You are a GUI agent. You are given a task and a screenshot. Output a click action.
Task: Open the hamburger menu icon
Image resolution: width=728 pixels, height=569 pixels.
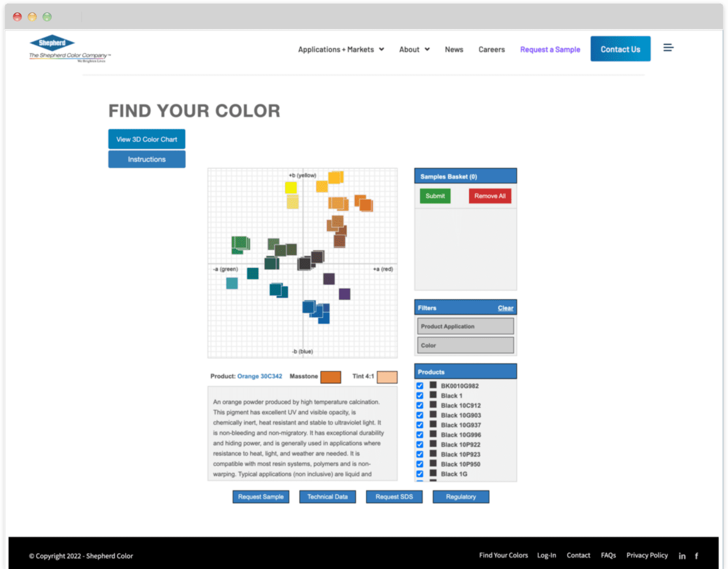tap(668, 48)
